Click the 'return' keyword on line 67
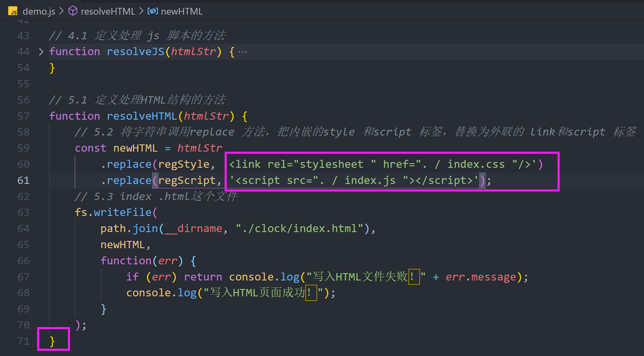 203,277
